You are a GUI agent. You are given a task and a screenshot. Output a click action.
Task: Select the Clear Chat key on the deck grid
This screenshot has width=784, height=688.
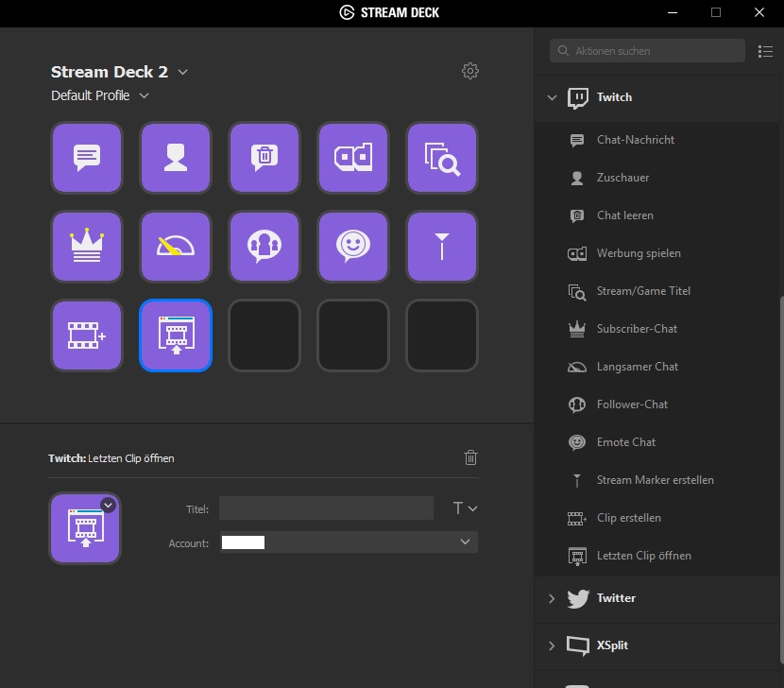[x=264, y=158]
